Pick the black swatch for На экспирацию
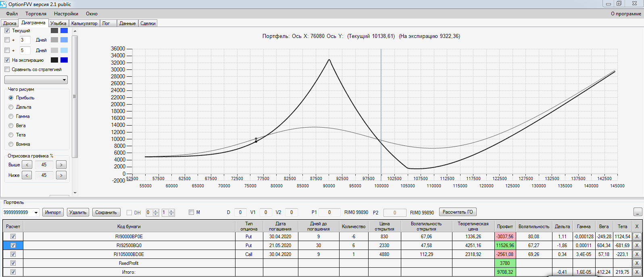Viewport: 644px width, 277px height. pos(54,60)
